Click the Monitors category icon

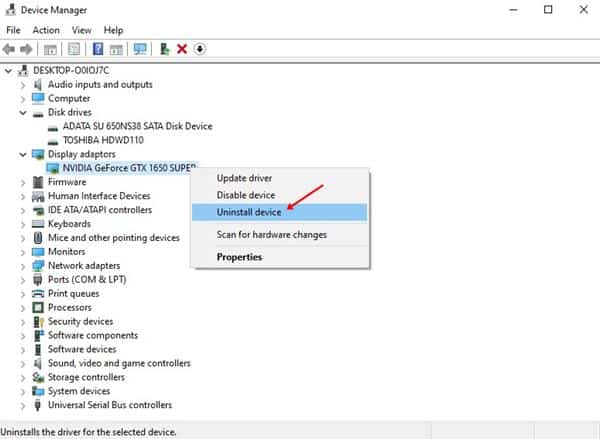click(38, 252)
